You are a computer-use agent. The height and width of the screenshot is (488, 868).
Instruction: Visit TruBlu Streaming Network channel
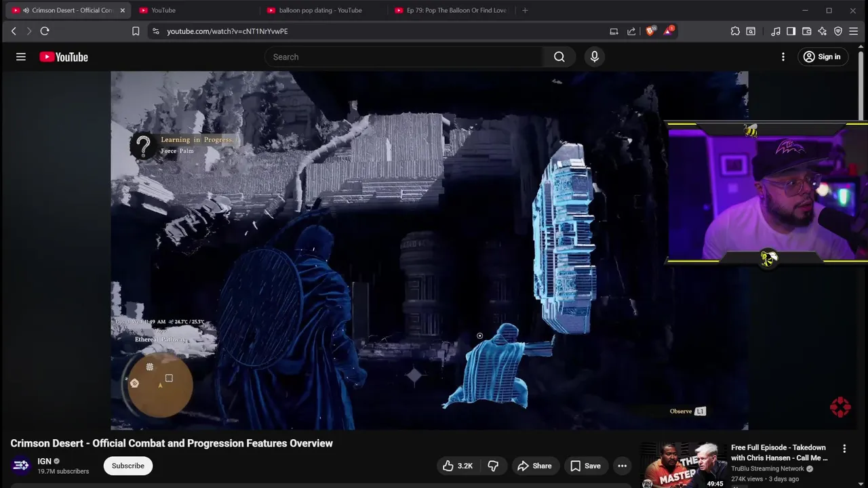pos(768,468)
